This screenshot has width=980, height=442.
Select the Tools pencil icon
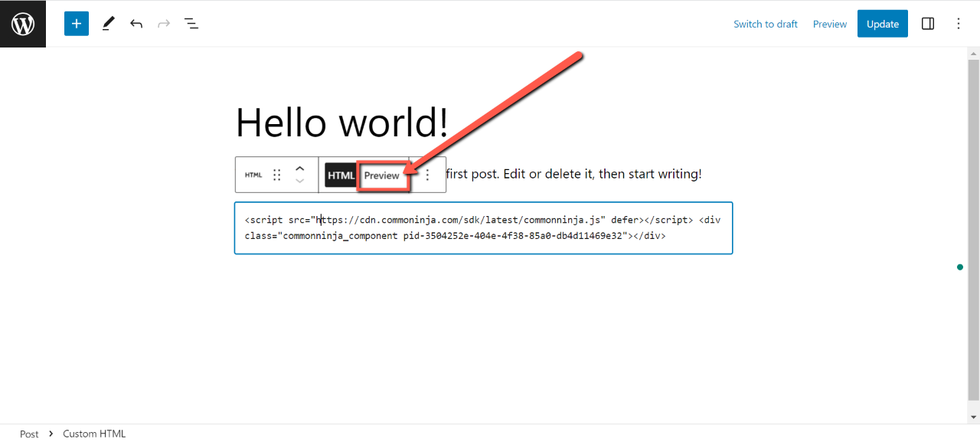click(x=108, y=24)
